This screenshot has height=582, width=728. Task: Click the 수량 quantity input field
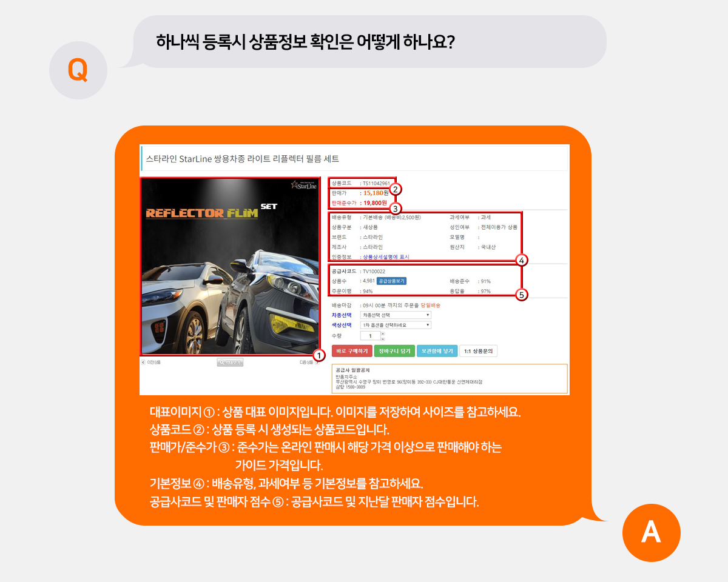tap(370, 336)
